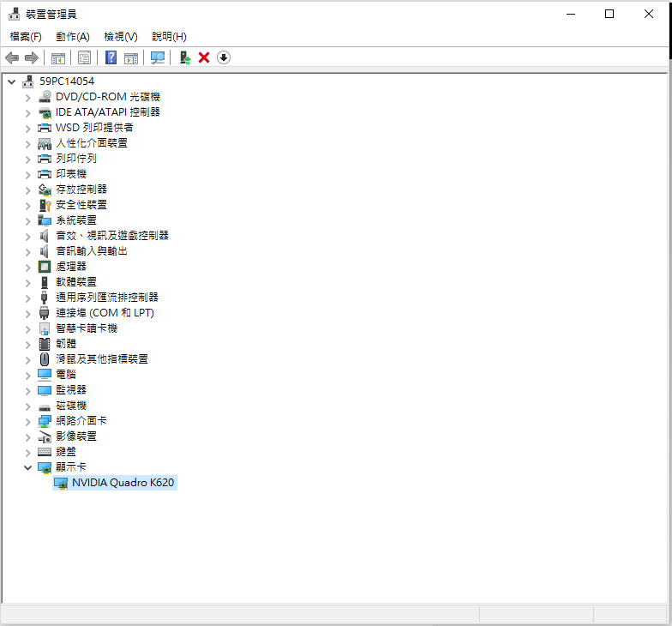
Task: Expand the WSD 列印提供者 node
Action: point(27,129)
